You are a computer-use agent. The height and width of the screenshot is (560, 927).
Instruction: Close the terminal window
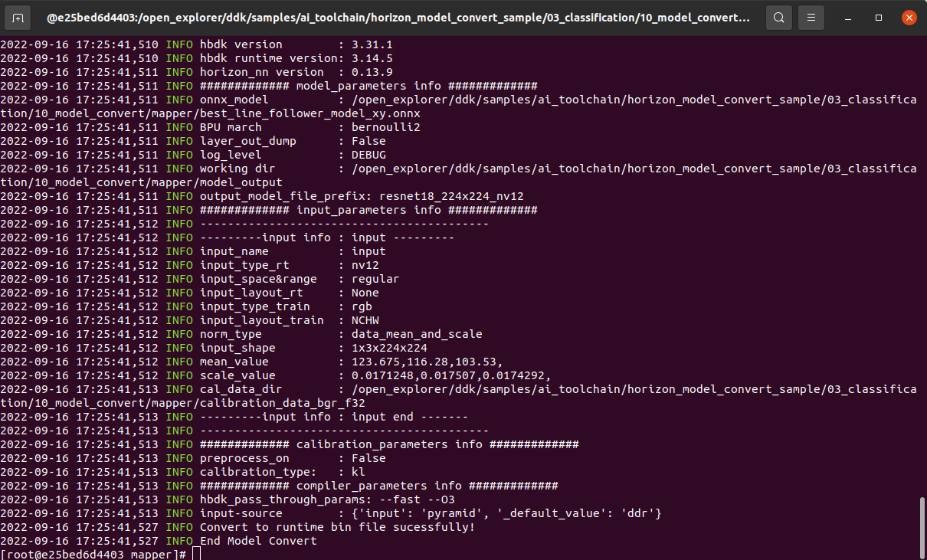point(908,17)
